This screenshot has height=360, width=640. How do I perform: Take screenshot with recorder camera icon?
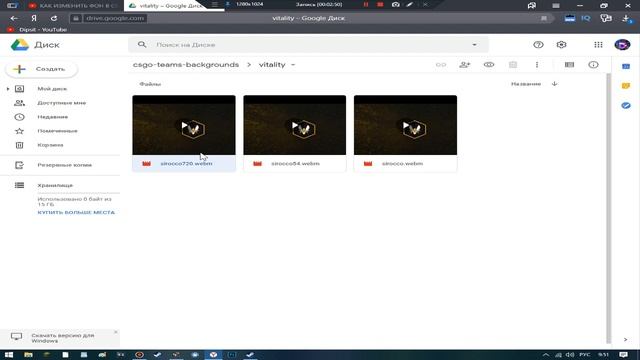coord(396,4)
